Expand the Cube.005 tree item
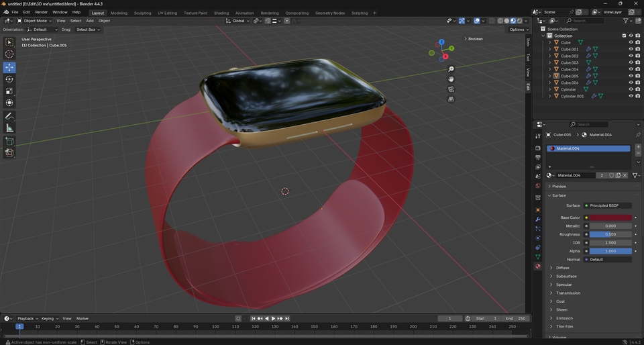Screen dimensions: 644x345 coord(550,76)
